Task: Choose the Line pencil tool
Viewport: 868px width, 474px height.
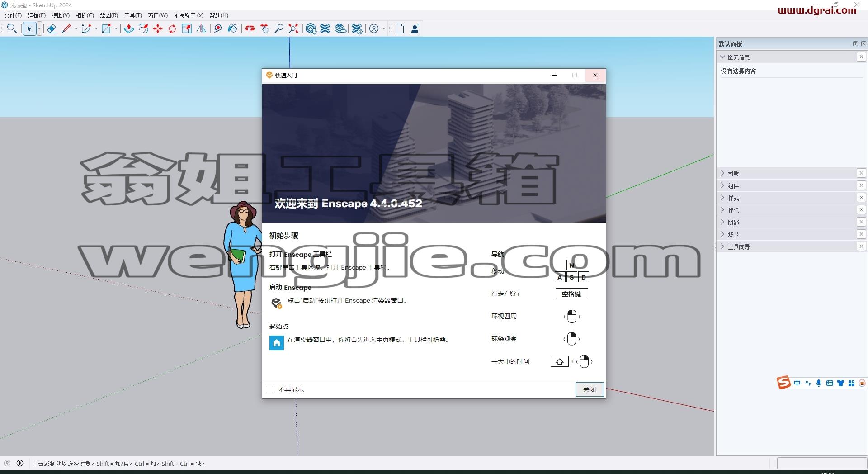Action: click(66, 29)
